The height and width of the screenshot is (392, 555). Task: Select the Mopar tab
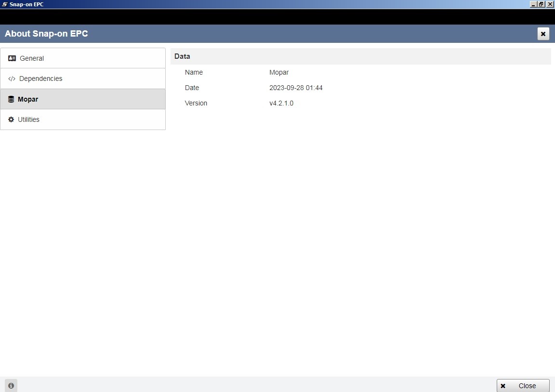coord(83,99)
